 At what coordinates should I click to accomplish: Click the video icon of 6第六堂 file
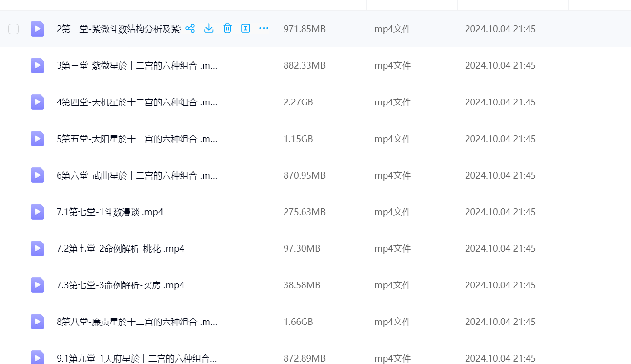coord(38,175)
